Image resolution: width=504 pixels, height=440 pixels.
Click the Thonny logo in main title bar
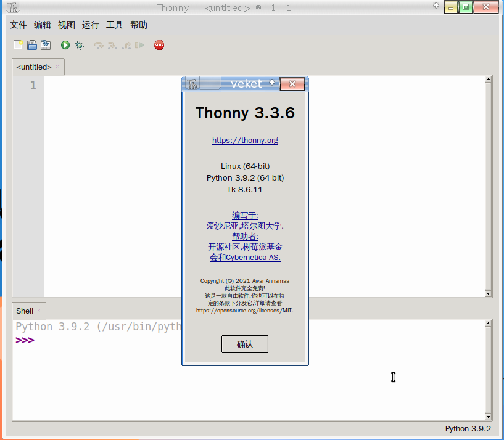pyautogui.click(x=13, y=7)
